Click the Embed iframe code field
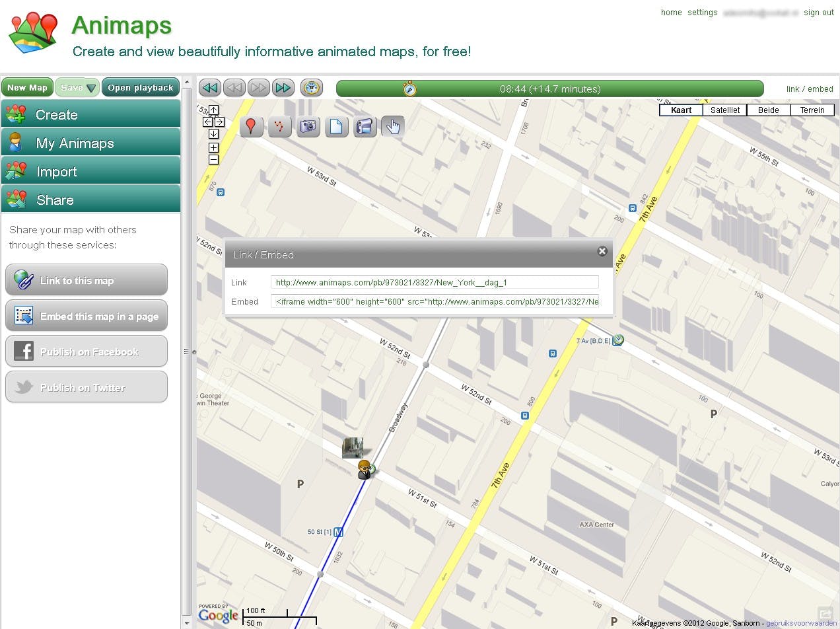The image size is (840, 629). point(435,301)
